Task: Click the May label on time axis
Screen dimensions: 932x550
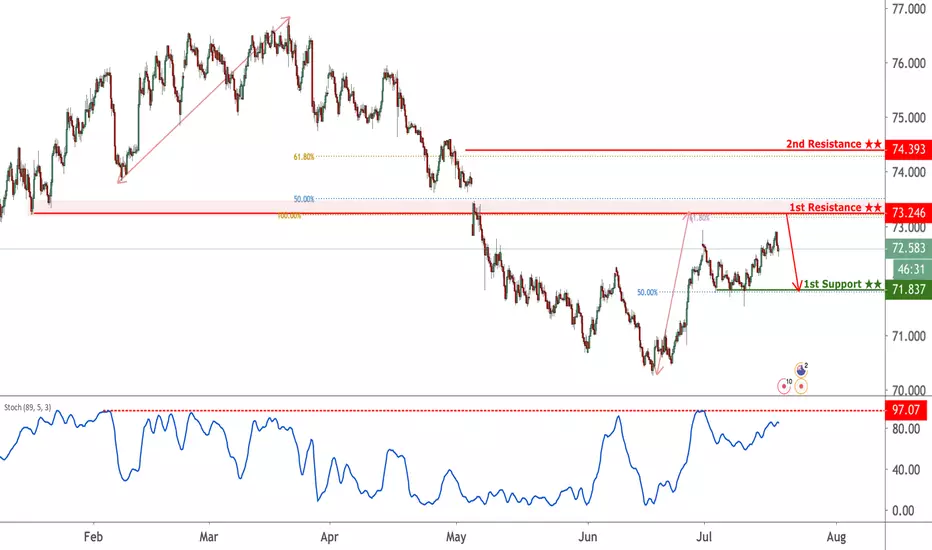Action: [x=456, y=537]
